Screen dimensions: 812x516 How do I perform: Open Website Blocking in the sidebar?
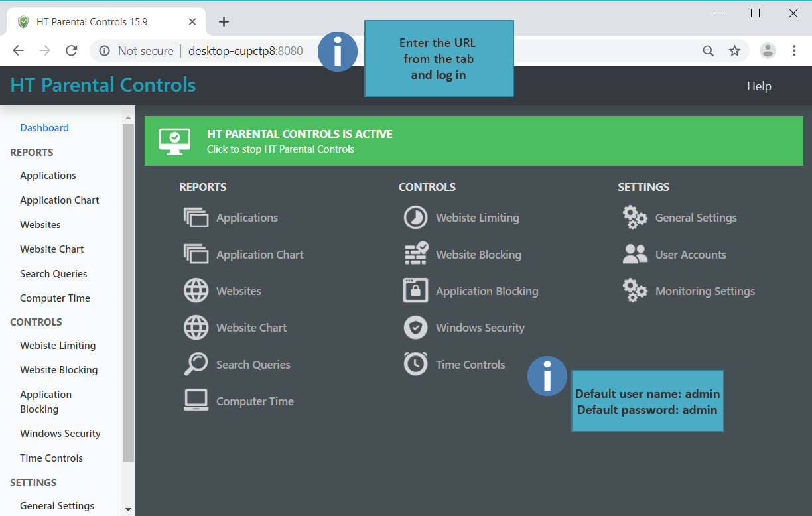click(59, 370)
